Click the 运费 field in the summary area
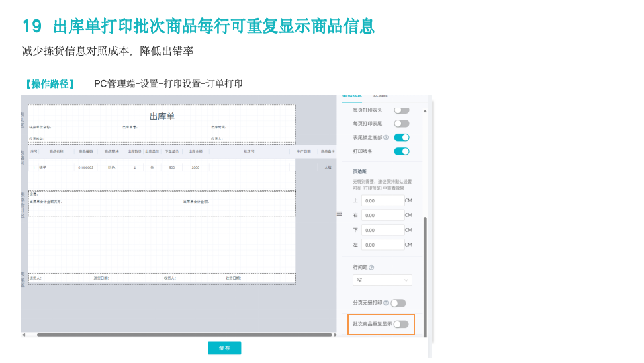Image resolution: width=644 pixels, height=363 pixels. pyautogui.click(x=34, y=194)
